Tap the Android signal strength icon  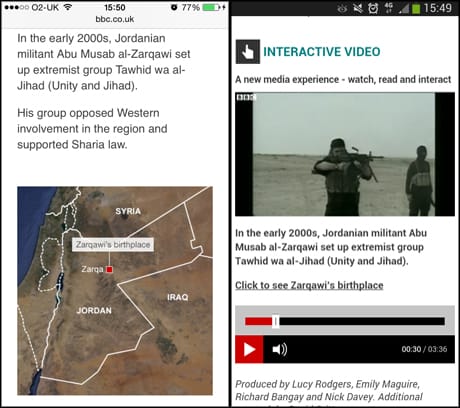pos(404,8)
